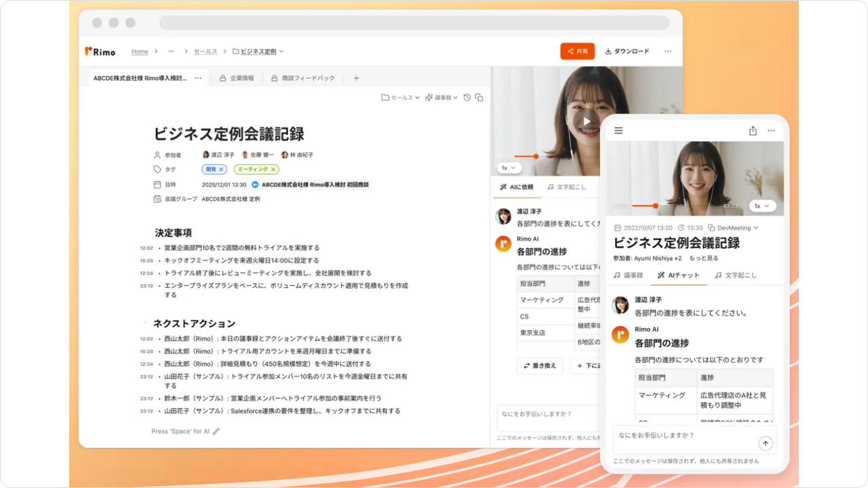Change desktop playback speed 1x dropdown
The width and height of the screenshot is (868, 488).
click(509, 167)
